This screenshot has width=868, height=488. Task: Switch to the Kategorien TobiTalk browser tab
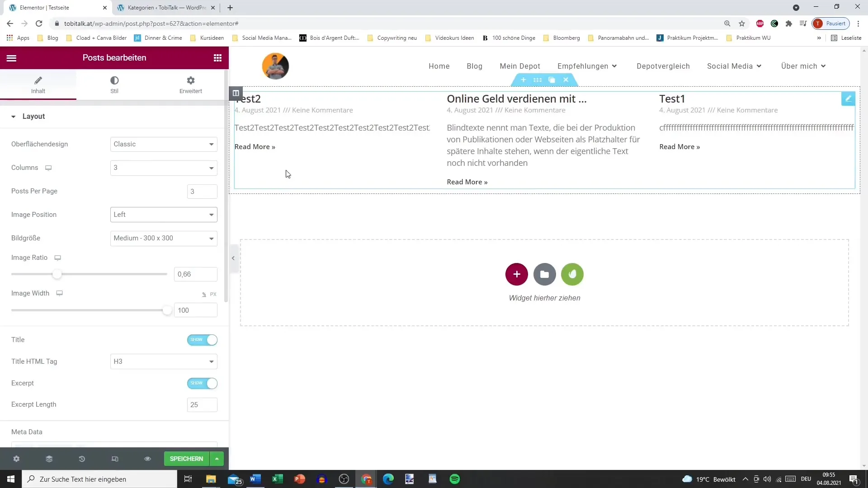[166, 8]
